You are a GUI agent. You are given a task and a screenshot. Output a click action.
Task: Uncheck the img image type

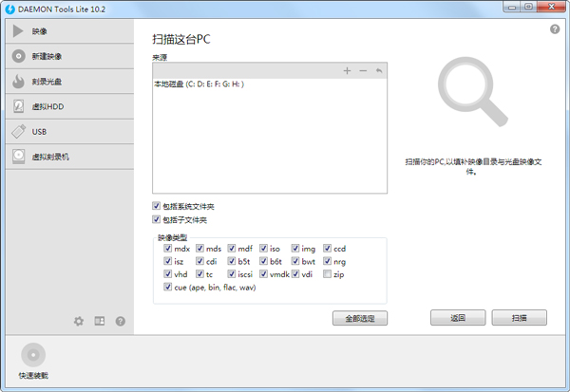click(x=295, y=248)
